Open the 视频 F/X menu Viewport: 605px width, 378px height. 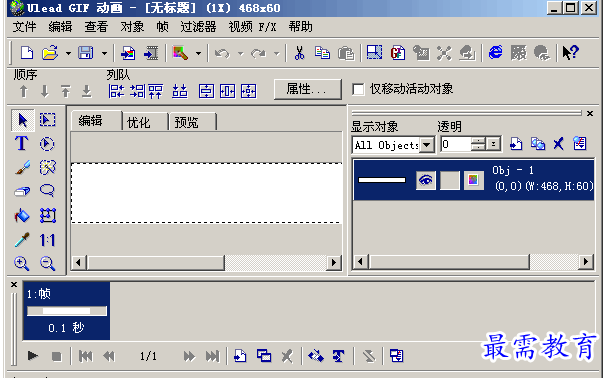[252, 27]
